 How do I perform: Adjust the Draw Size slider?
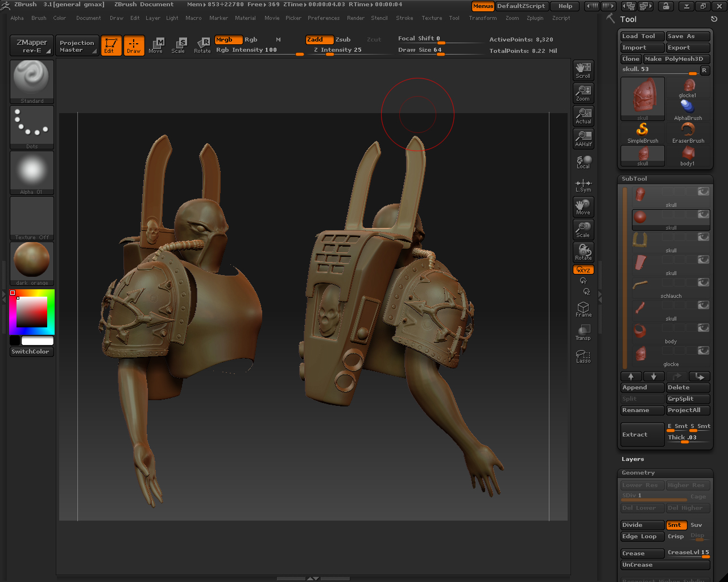[441, 50]
